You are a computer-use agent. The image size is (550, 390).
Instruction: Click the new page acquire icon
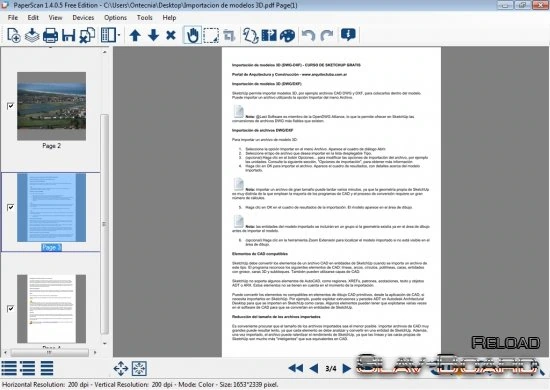pyautogui.click(x=14, y=35)
